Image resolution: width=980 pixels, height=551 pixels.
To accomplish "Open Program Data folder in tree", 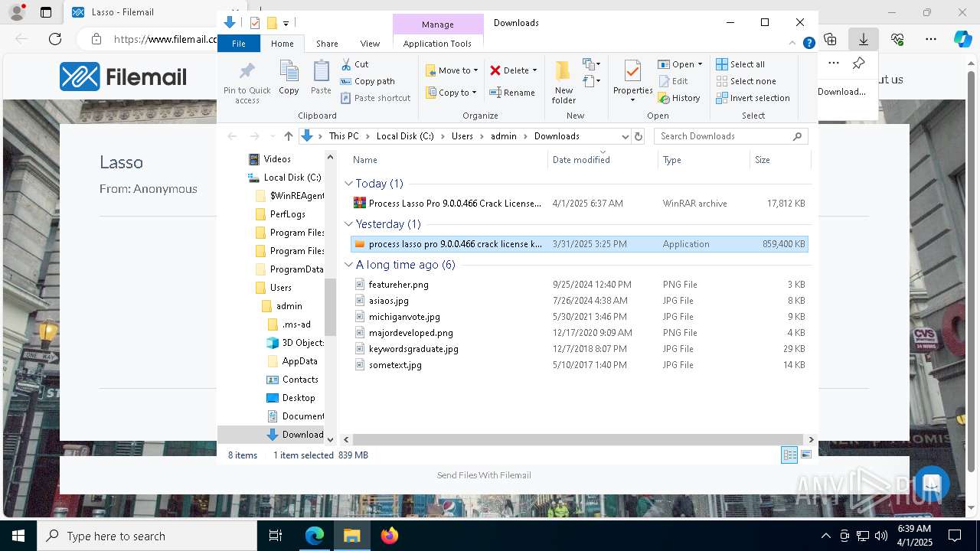I will 289,269.
